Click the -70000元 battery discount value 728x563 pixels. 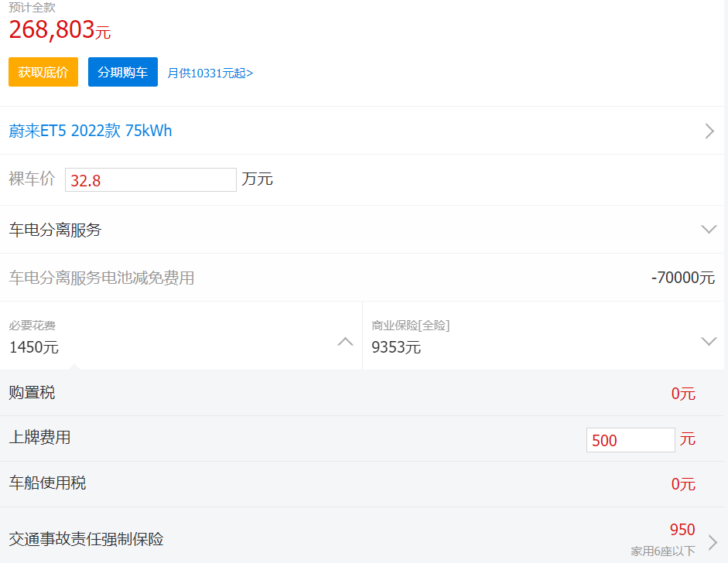click(682, 278)
